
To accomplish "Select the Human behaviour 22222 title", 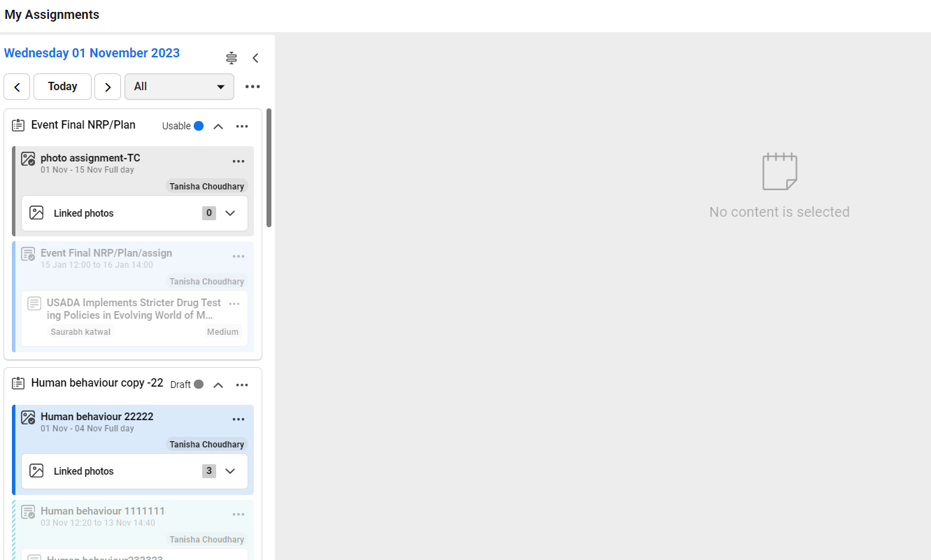I will (x=97, y=416).
